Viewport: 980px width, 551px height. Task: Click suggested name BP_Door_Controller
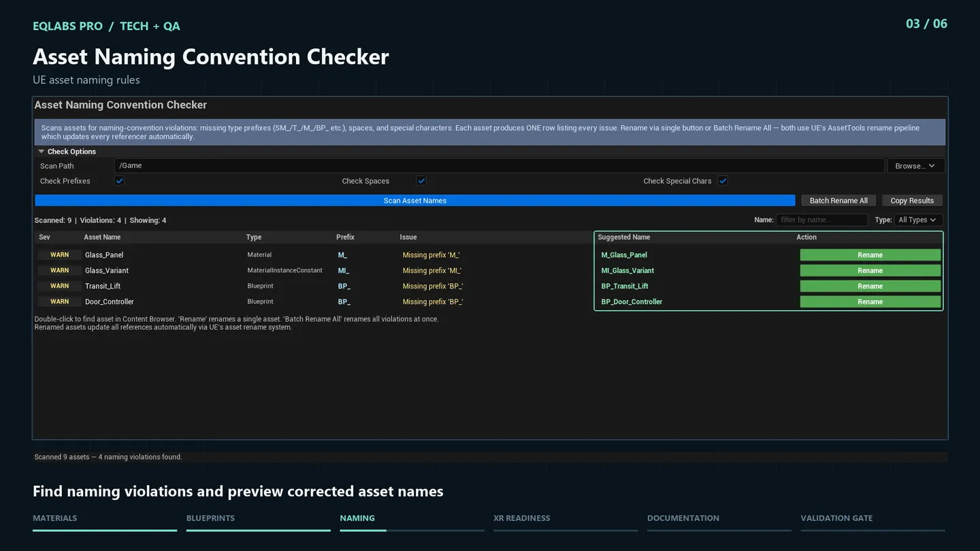632,302
